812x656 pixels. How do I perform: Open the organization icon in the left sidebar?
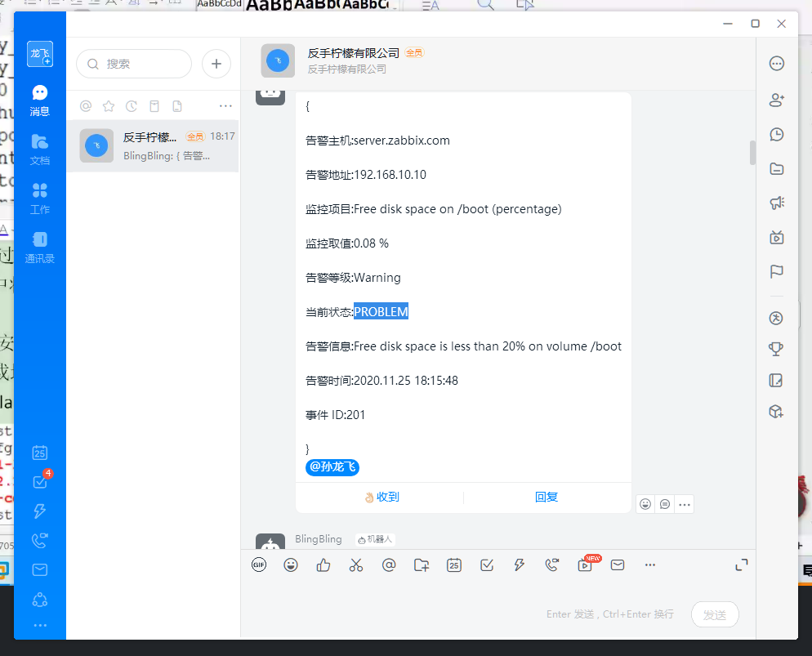coord(40,600)
